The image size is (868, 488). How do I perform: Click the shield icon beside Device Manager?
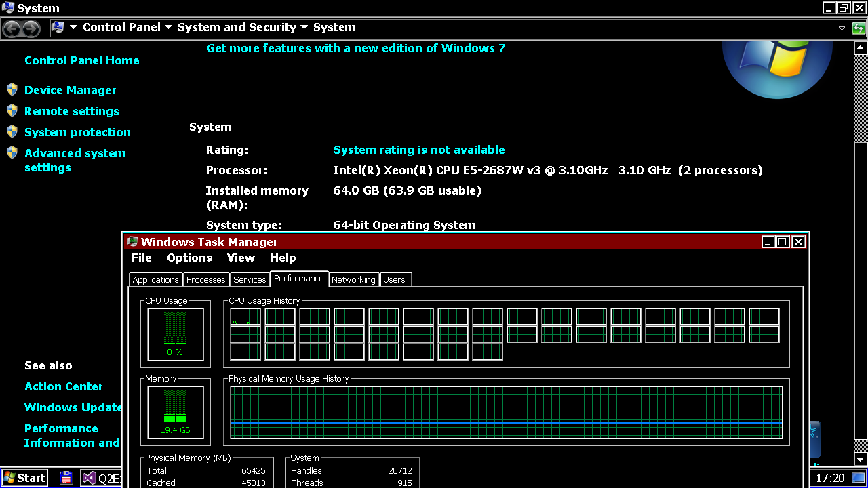pos(12,89)
